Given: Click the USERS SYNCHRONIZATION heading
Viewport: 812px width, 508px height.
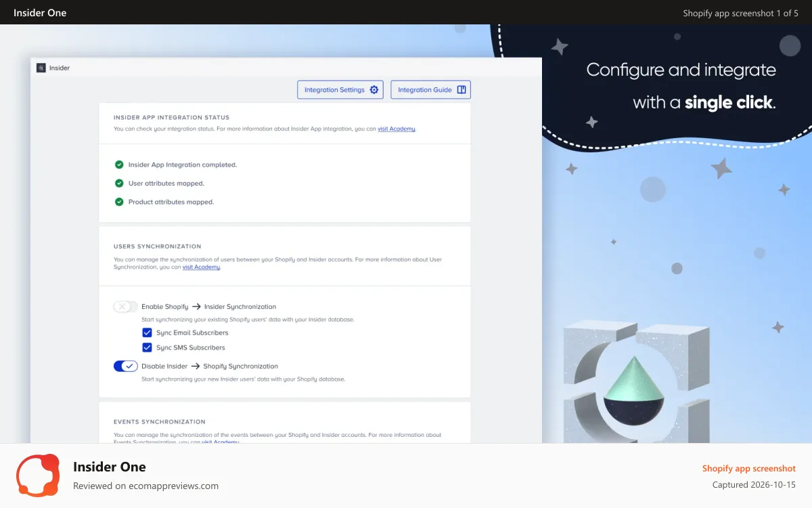Looking at the screenshot, I should point(157,247).
